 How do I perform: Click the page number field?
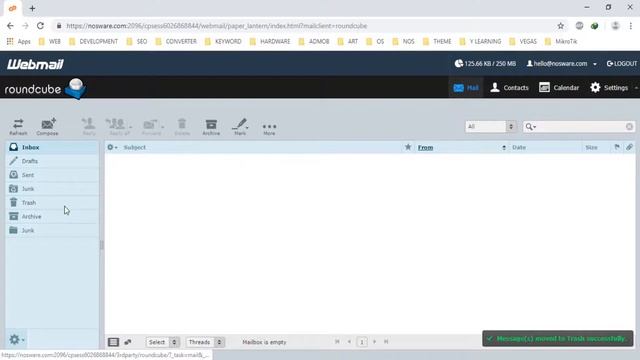(362, 342)
